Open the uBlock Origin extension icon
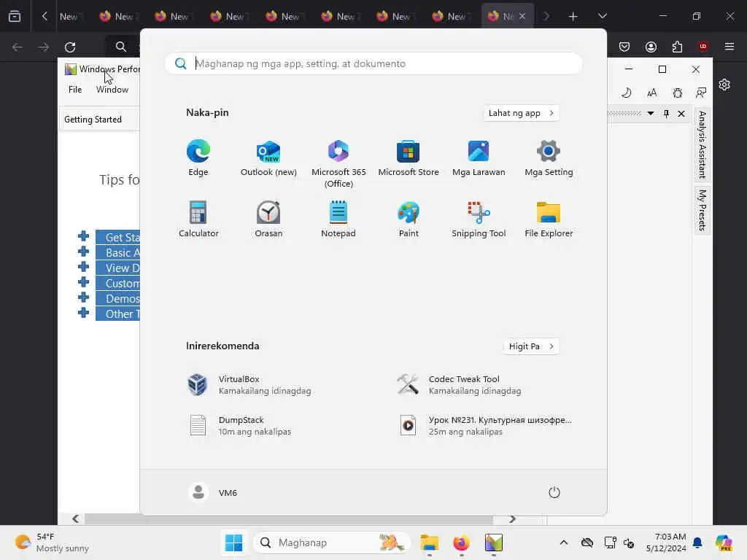 [703, 47]
